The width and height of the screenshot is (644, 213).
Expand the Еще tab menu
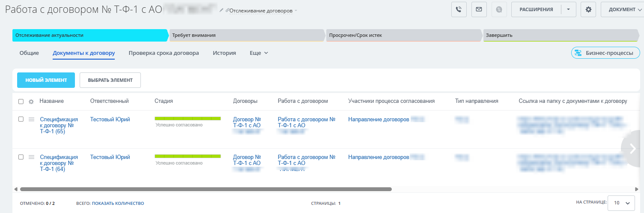pos(259,53)
